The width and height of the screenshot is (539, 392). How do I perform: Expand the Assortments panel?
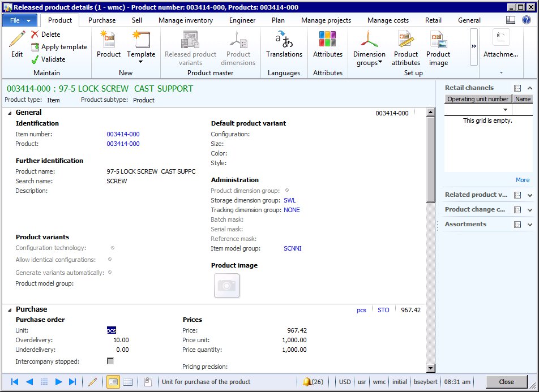530,225
